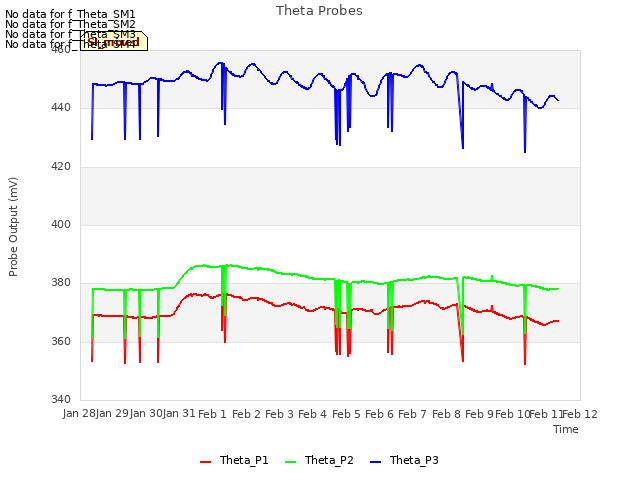Screen dimensions: 640x480
Task: Click the 'Probe Output (mV)' axis label
Action: tap(13, 227)
